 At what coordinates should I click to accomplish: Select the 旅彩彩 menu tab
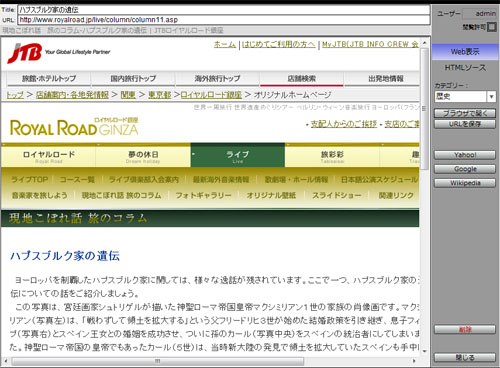click(332, 156)
